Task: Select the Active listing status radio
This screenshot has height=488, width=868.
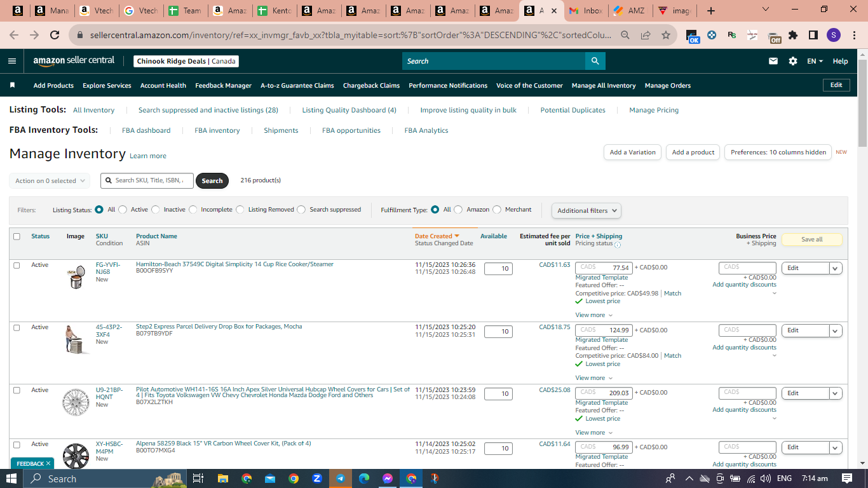Action: (123, 210)
